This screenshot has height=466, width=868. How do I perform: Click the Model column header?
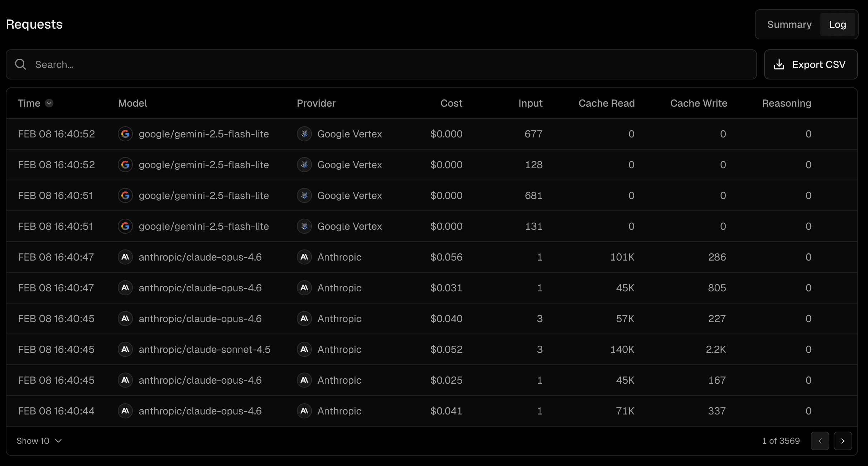(132, 103)
